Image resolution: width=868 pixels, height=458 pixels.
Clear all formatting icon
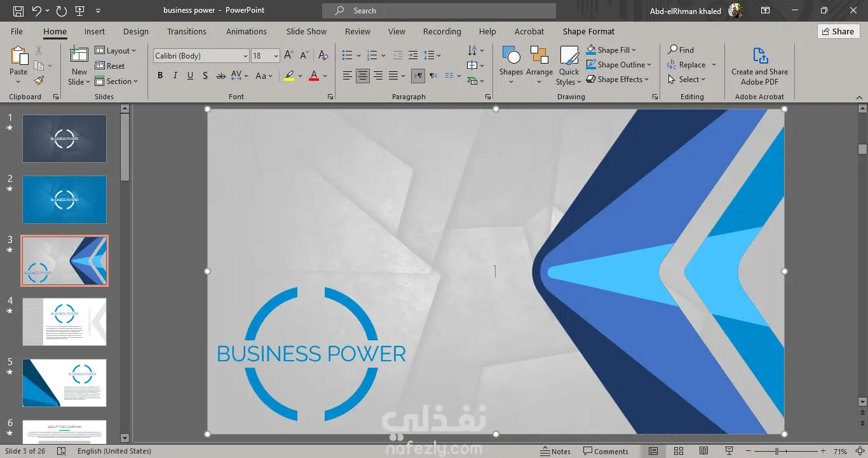tap(323, 56)
